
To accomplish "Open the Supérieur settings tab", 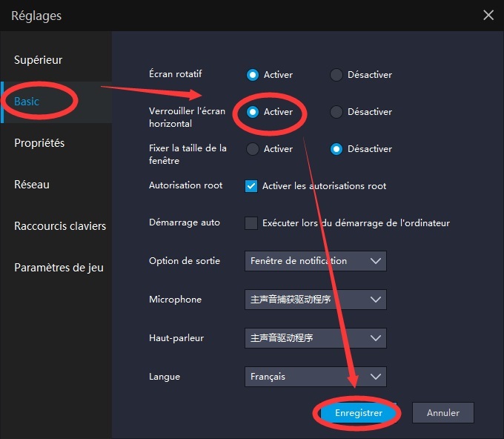I will coord(39,60).
